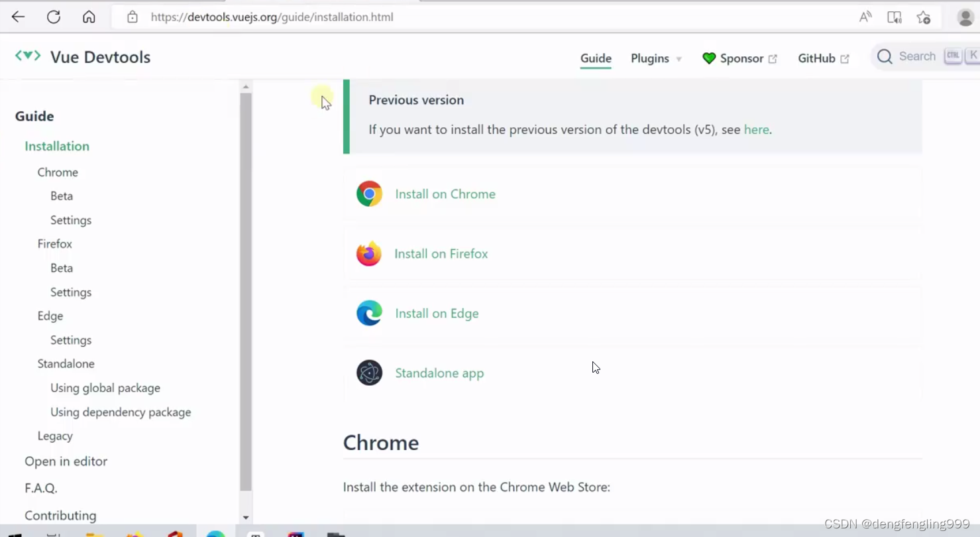980x537 pixels.
Task: Click 'Install the extension on the Chrome Web Store' text
Action: (x=476, y=487)
